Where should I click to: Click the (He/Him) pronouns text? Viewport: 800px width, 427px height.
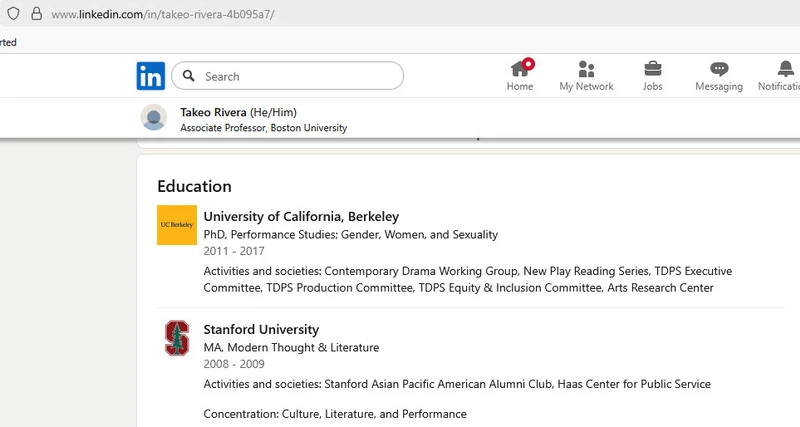[x=273, y=112]
